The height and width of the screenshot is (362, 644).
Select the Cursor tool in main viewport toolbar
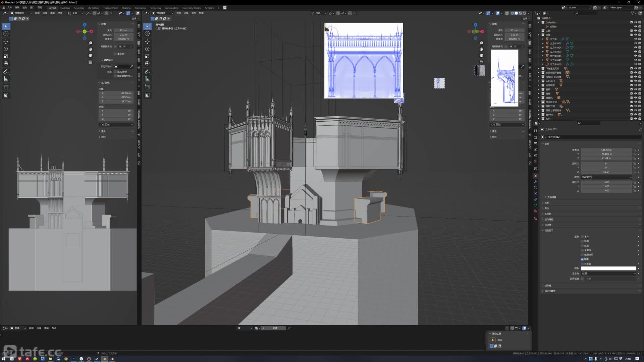point(147,34)
